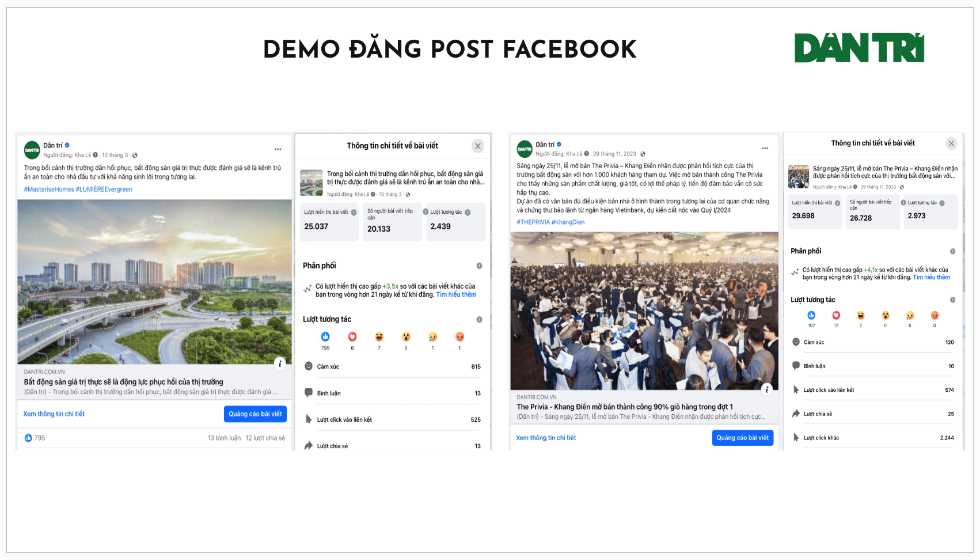This screenshot has width=980, height=560.
Task: Click Dân trí page name on The Privia post
Action: (x=545, y=144)
